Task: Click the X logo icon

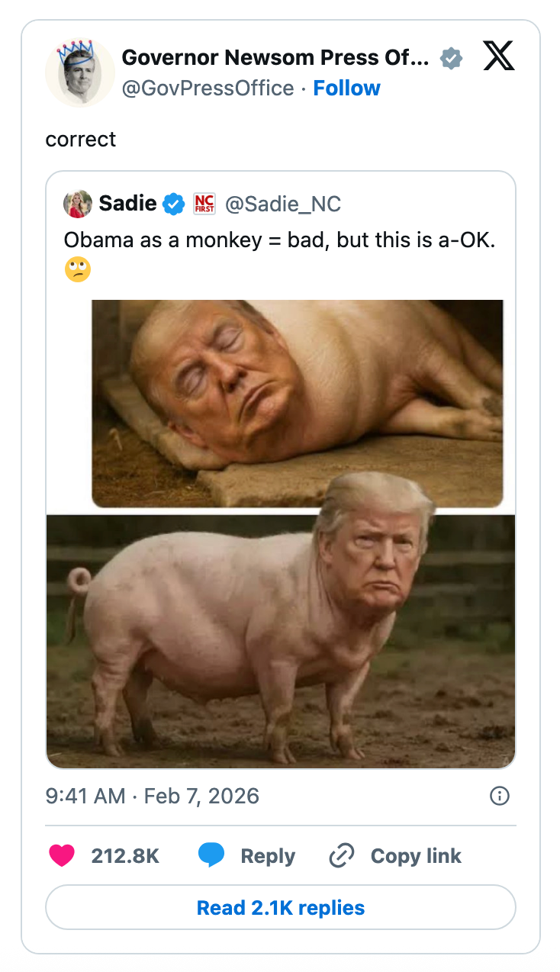Action: 498,58
